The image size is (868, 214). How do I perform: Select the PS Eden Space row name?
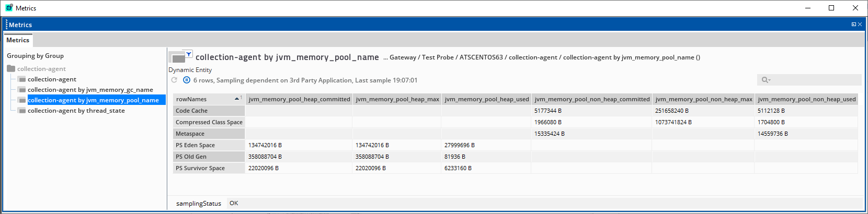pos(195,145)
